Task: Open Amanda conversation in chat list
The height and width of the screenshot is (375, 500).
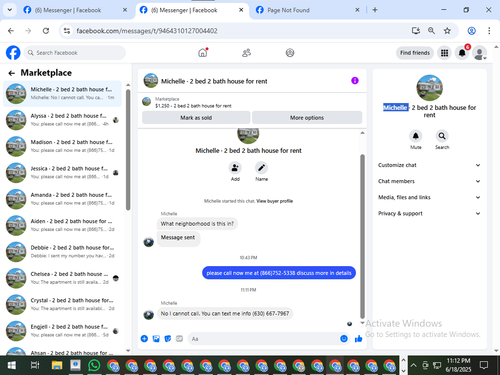Action: pos(62,199)
